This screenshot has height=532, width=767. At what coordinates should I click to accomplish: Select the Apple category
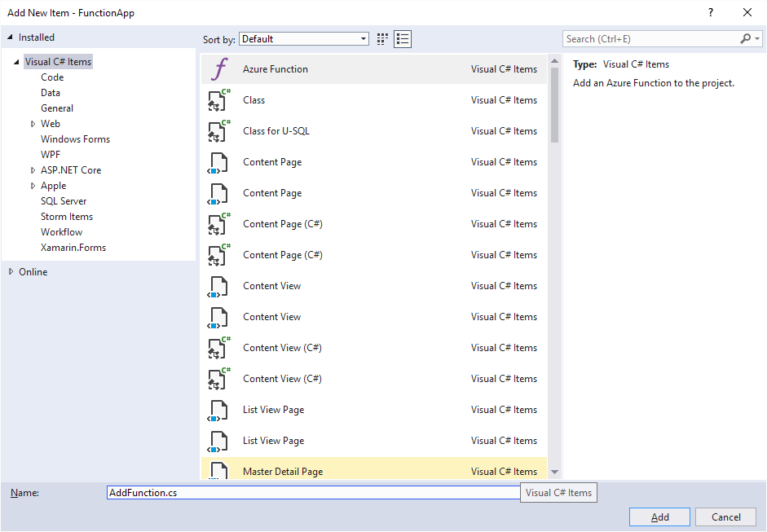53,186
